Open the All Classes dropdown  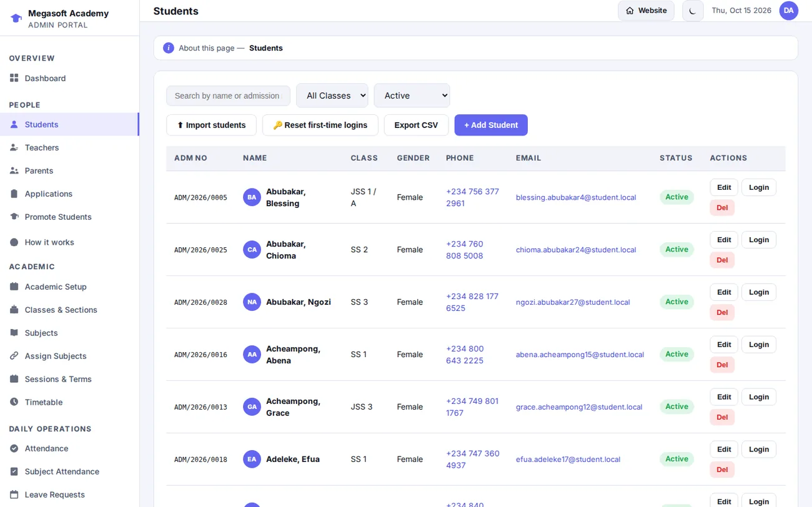point(332,96)
